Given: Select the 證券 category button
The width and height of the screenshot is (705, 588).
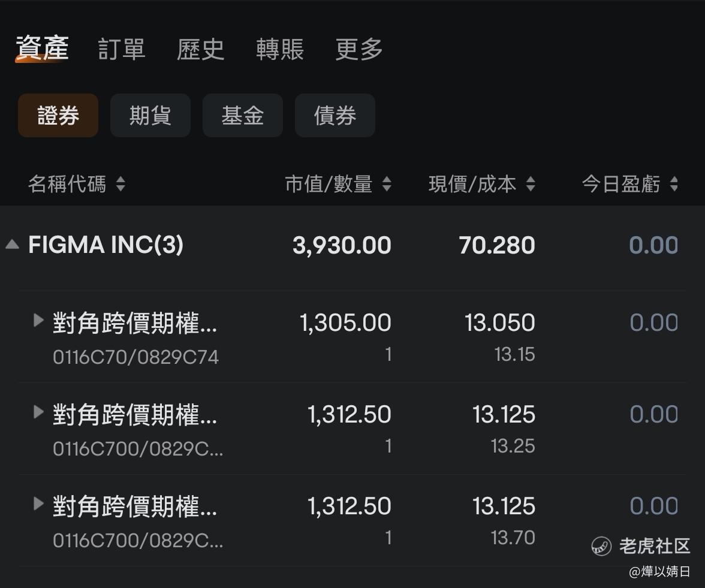Looking at the screenshot, I should tap(58, 115).
